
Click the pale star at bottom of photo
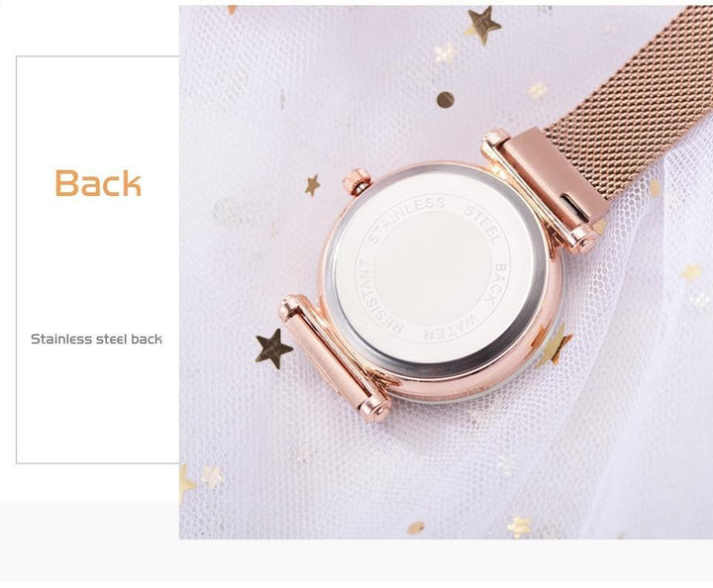tap(519, 527)
